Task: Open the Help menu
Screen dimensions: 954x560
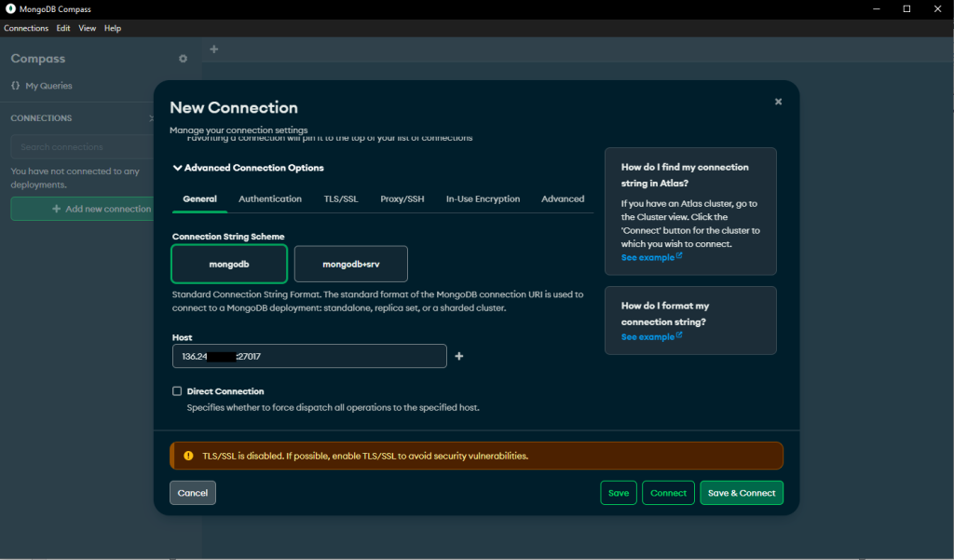Action: click(113, 28)
